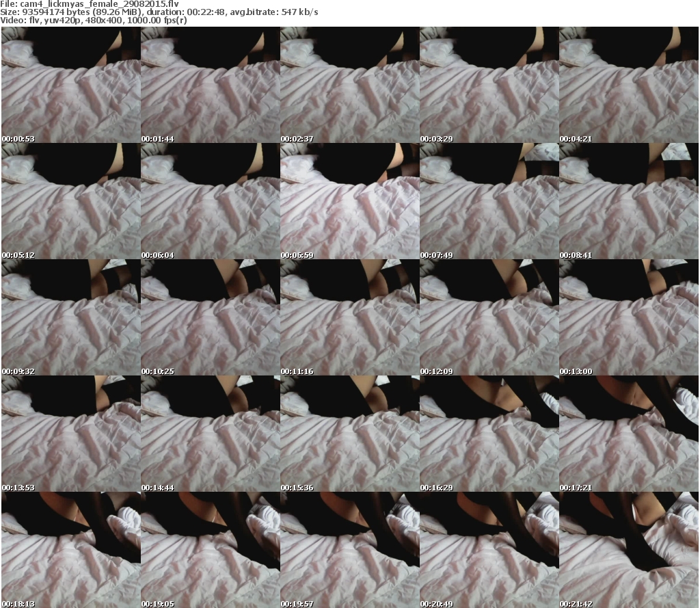Image resolution: width=700 pixels, height=608 pixels.
Task: Open the frame at 00:01:44
Action: coord(211,85)
